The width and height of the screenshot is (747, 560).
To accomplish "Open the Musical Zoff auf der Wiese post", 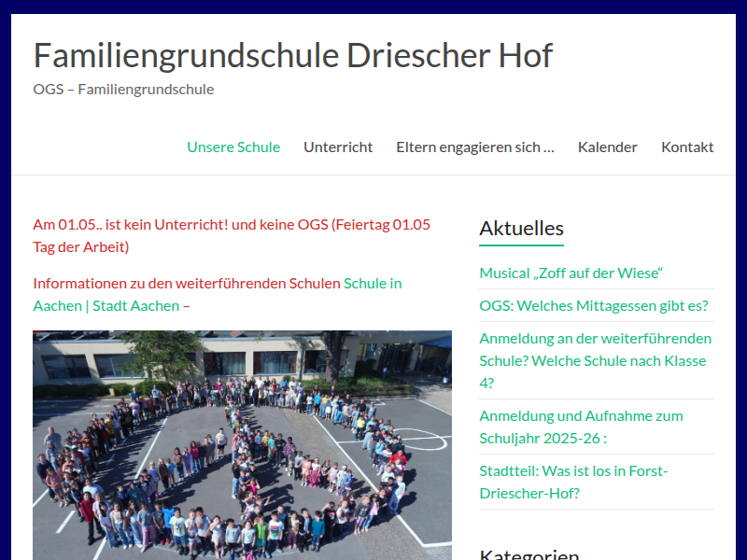I will coord(571,273).
